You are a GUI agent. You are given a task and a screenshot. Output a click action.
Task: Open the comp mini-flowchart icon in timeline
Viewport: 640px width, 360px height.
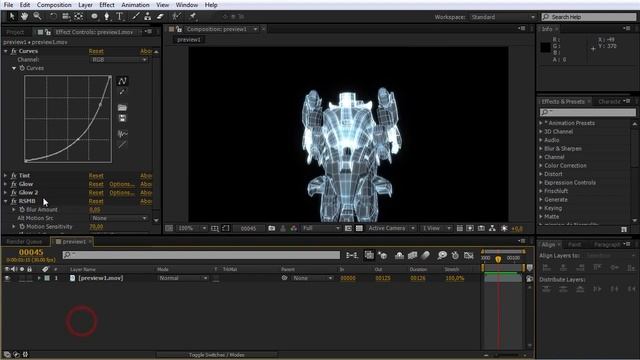click(x=351, y=255)
